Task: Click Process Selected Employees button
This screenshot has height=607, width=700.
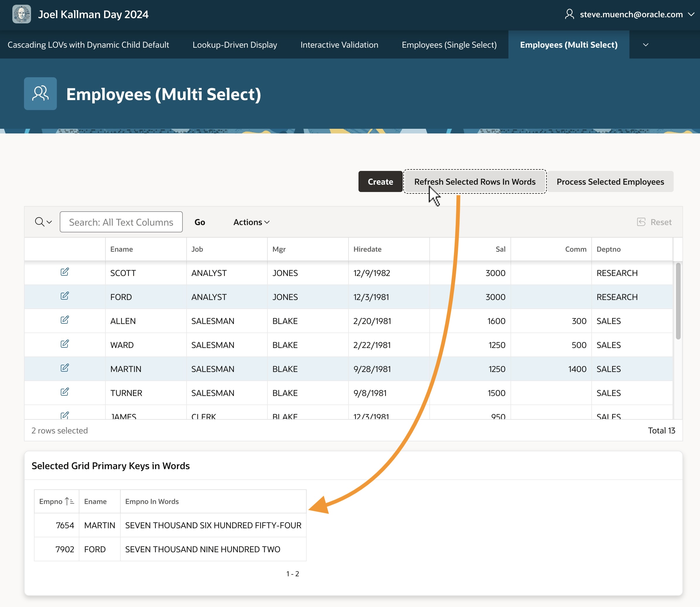Action: tap(610, 182)
